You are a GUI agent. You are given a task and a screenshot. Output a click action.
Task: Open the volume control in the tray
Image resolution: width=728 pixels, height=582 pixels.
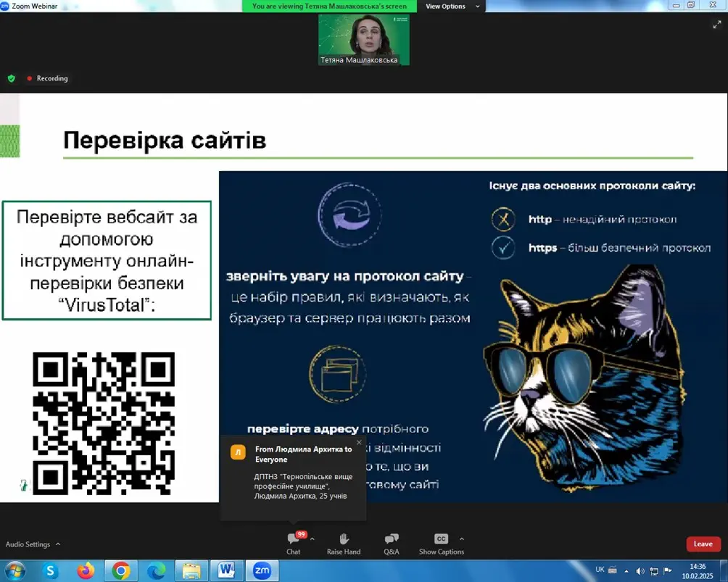point(640,571)
